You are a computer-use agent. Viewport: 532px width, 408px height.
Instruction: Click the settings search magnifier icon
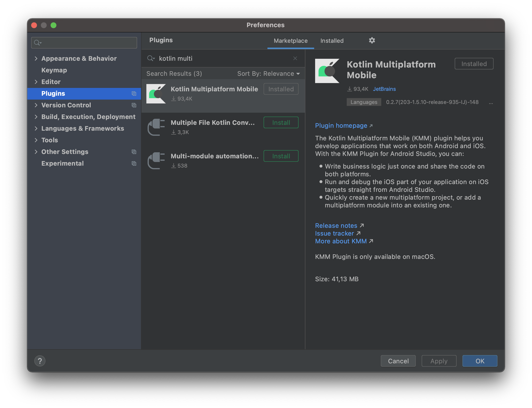pos(38,43)
